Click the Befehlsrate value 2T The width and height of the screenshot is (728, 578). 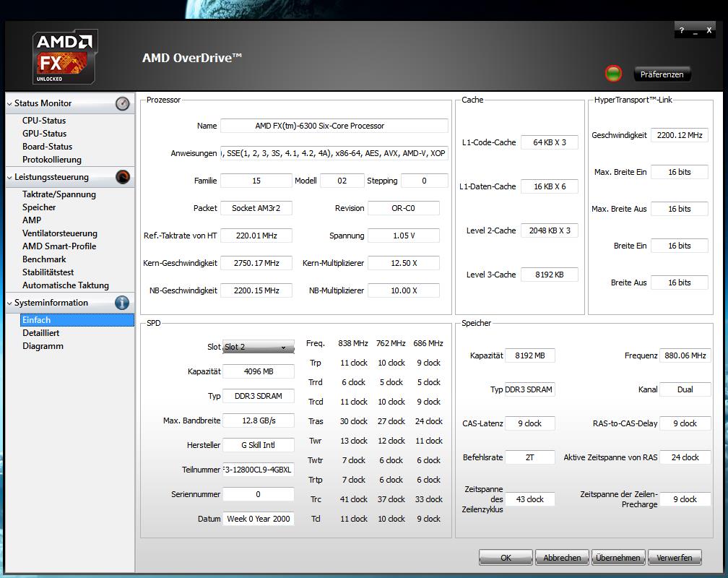coord(530,457)
